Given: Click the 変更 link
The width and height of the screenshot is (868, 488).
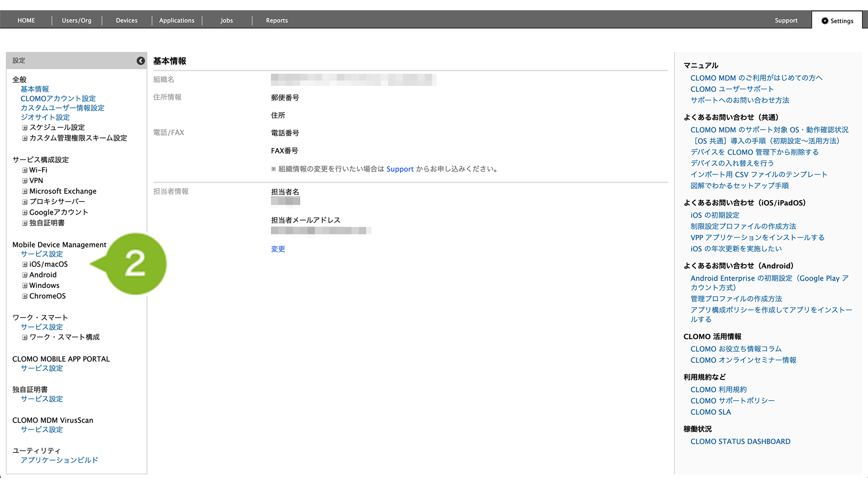Looking at the screenshot, I should click(278, 249).
